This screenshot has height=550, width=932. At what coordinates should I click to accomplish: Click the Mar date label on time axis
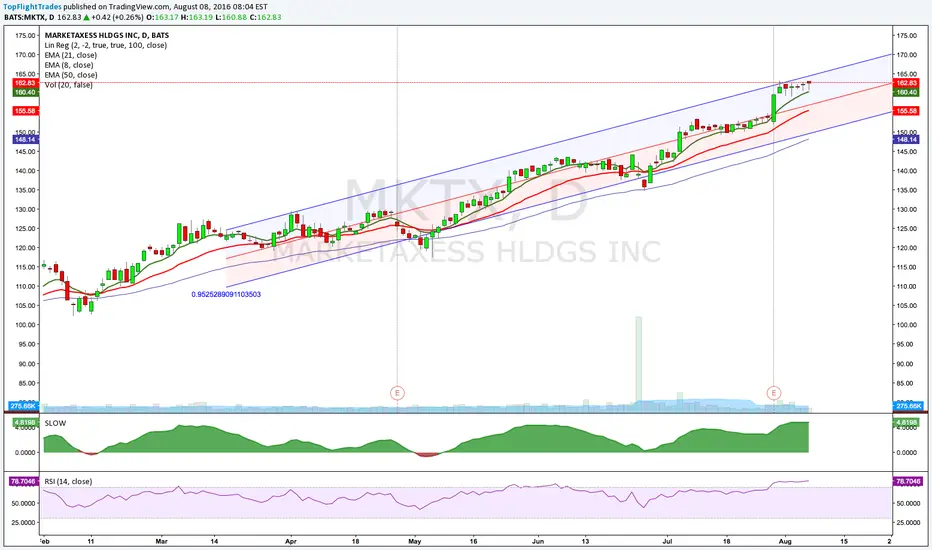tap(162, 542)
